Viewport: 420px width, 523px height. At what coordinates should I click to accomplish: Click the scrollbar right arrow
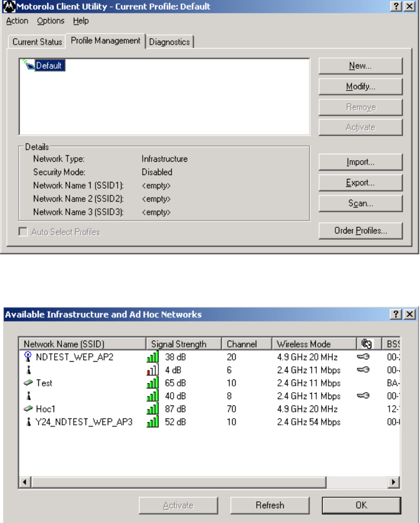click(393, 482)
